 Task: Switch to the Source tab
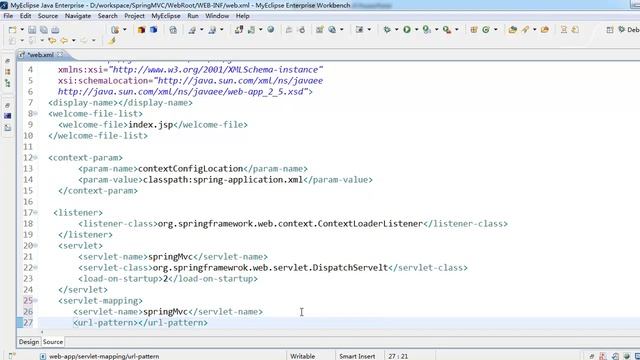tap(53, 342)
